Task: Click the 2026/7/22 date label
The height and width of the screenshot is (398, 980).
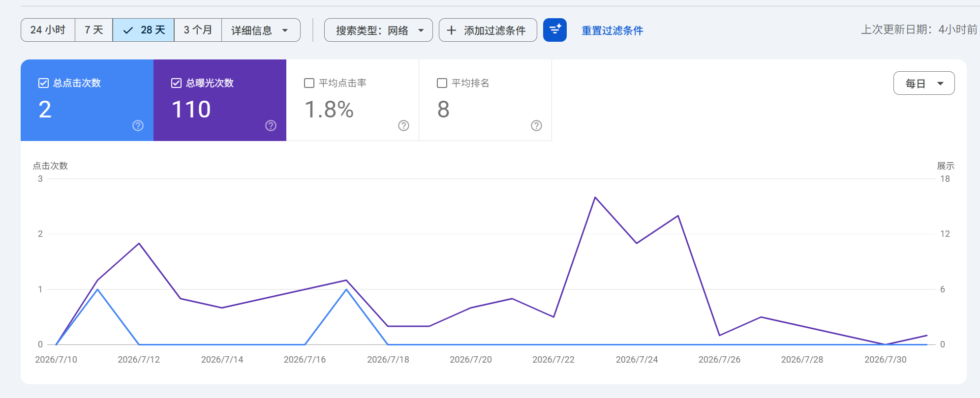Action: 553,360
